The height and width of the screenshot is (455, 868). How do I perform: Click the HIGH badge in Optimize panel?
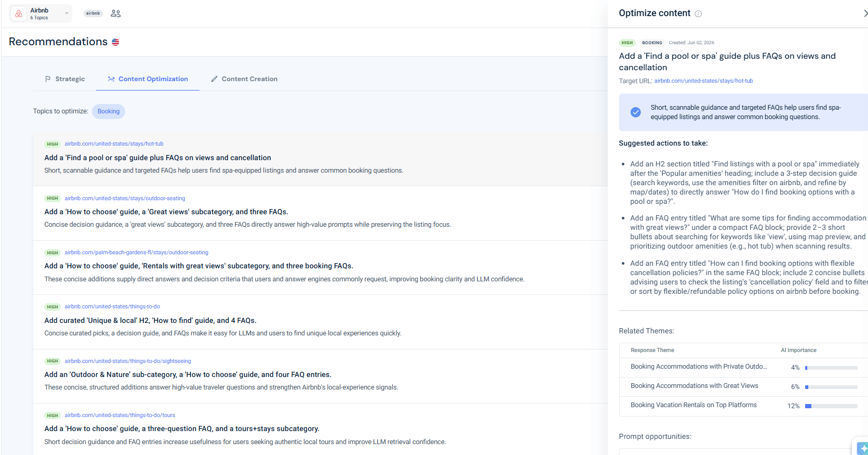627,43
